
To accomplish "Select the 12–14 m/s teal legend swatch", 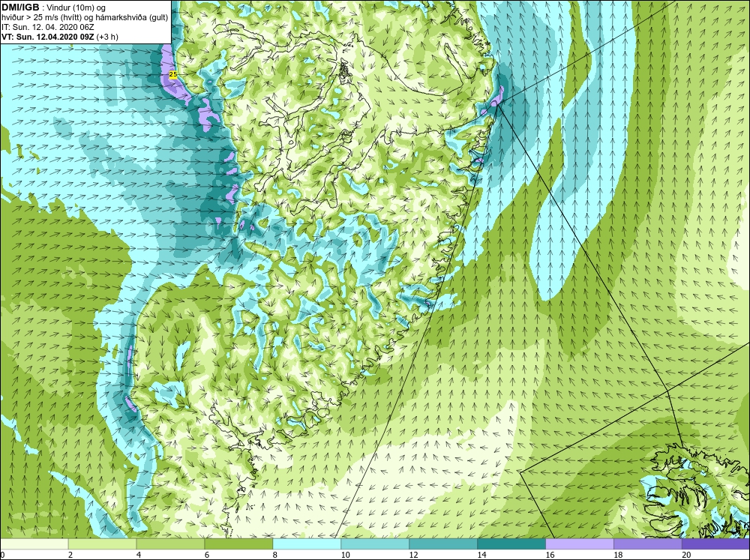I will click(x=443, y=544).
